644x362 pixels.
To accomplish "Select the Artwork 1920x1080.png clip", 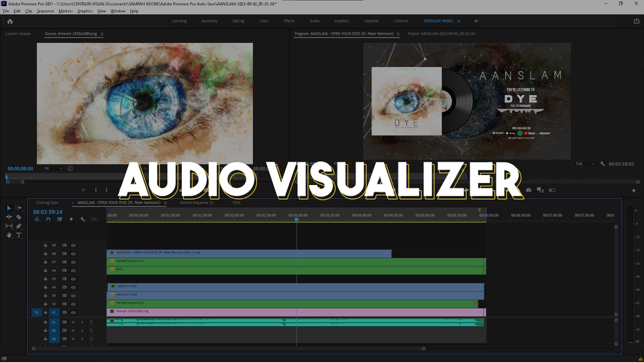I will coord(296,312).
